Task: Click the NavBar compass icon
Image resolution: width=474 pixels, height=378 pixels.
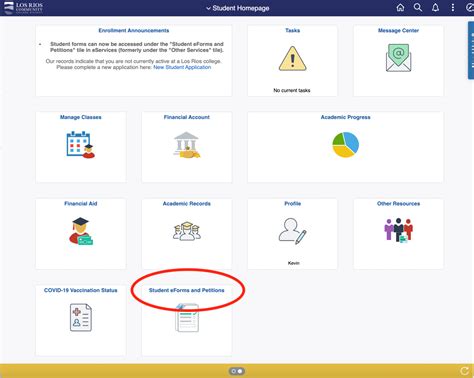Action: pyautogui.click(x=470, y=8)
